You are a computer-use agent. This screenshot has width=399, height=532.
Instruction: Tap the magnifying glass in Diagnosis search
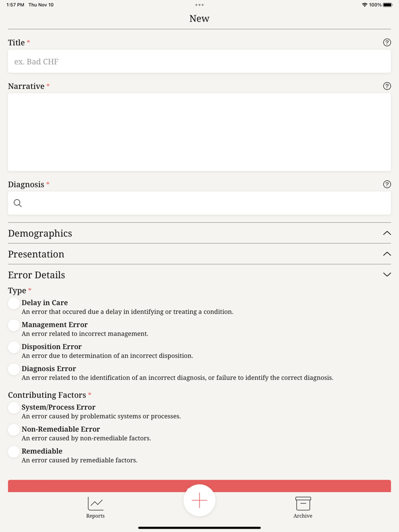coord(18,203)
